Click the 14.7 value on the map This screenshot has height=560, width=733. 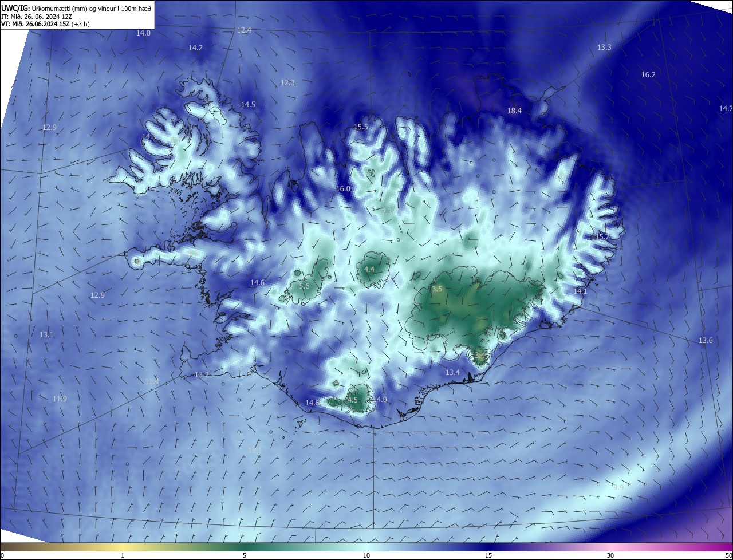726,108
